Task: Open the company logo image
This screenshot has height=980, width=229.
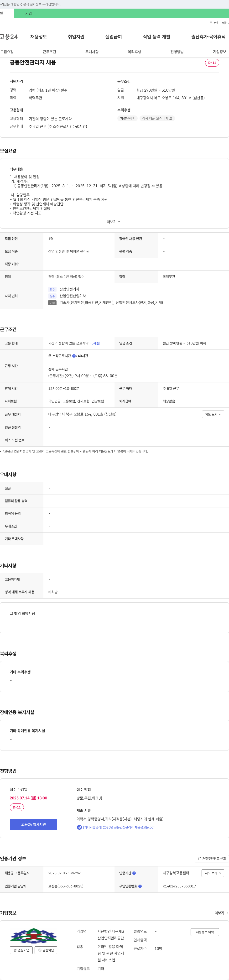Action: click(33, 935)
